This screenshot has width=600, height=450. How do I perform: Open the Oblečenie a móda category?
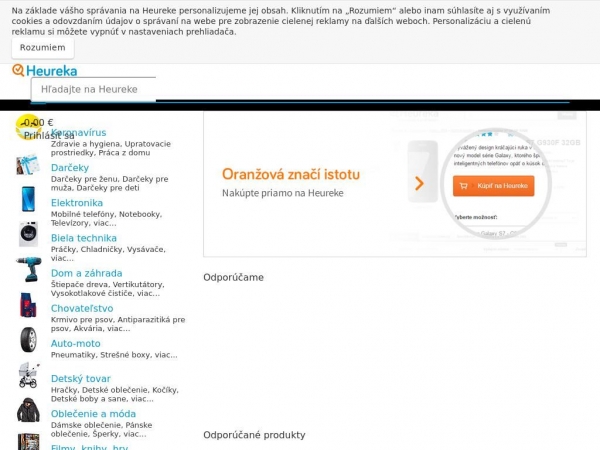(x=93, y=414)
